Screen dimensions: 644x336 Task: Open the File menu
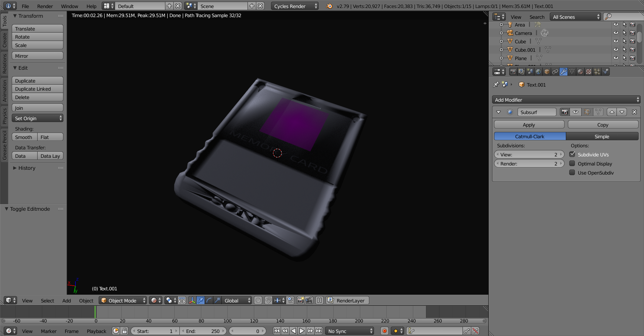point(25,6)
